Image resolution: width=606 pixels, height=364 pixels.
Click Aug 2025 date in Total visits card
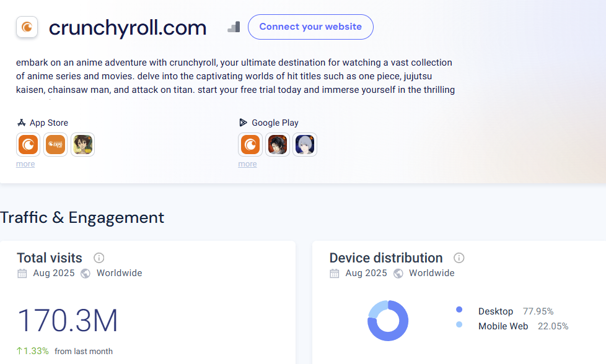coord(54,273)
